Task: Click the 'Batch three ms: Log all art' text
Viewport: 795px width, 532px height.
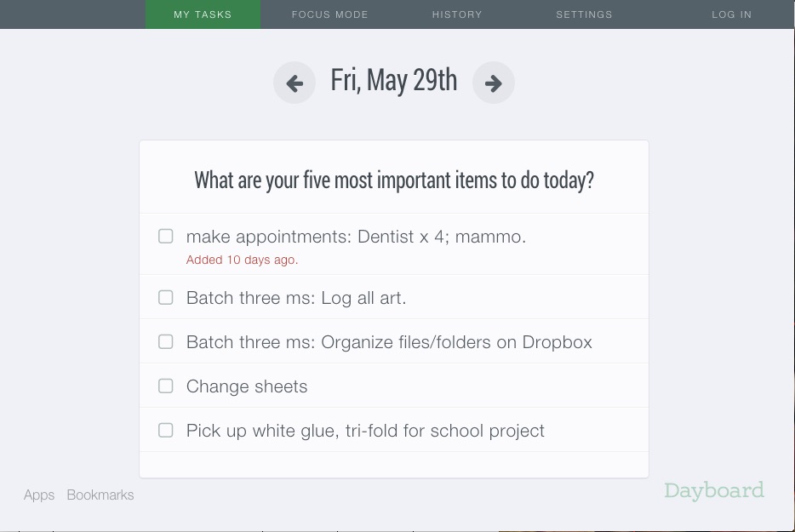Action: [296, 298]
